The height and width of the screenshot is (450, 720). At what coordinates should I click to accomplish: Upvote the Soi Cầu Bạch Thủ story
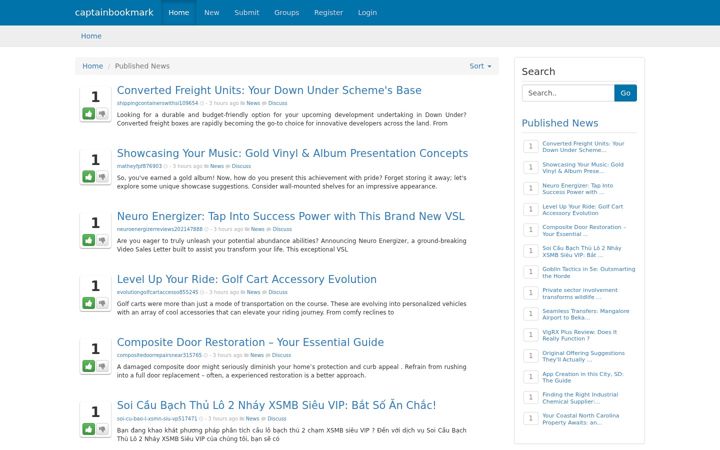tap(89, 429)
